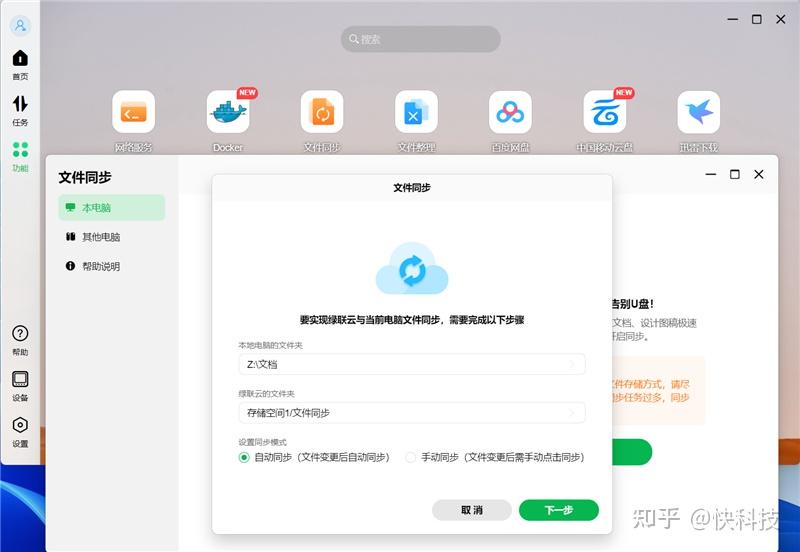Launch the 文件同步 app icon
The height and width of the screenshot is (552, 800).
[322, 112]
